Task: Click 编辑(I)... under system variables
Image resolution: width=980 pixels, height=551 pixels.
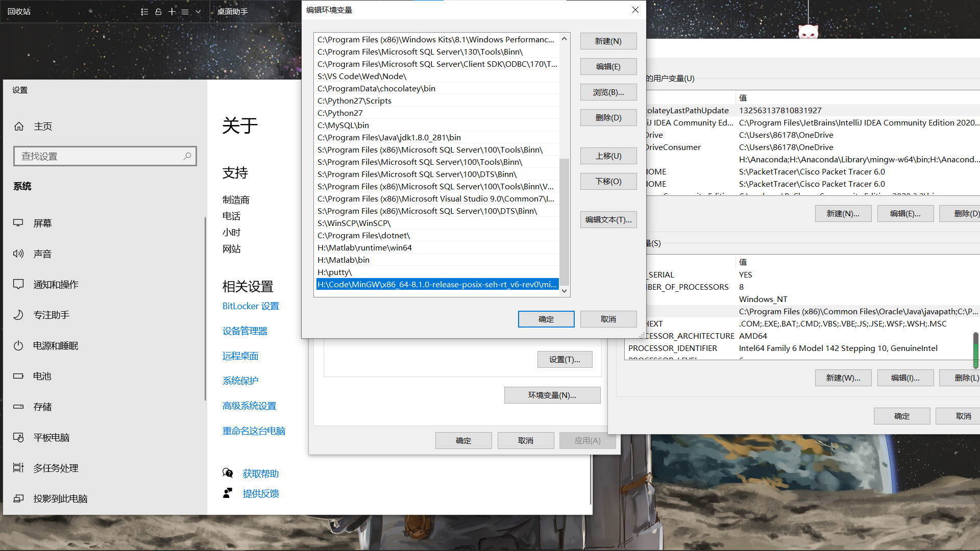Action: click(x=905, y=378)
